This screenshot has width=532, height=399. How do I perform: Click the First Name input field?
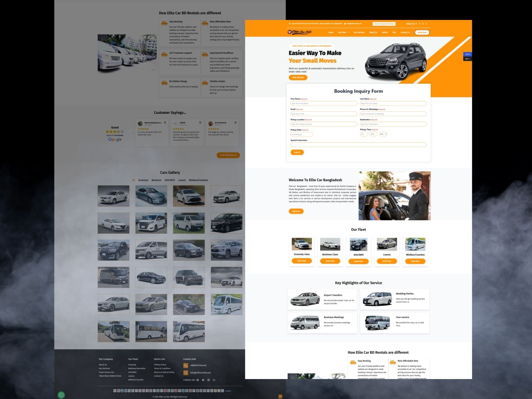coord(324,103)
